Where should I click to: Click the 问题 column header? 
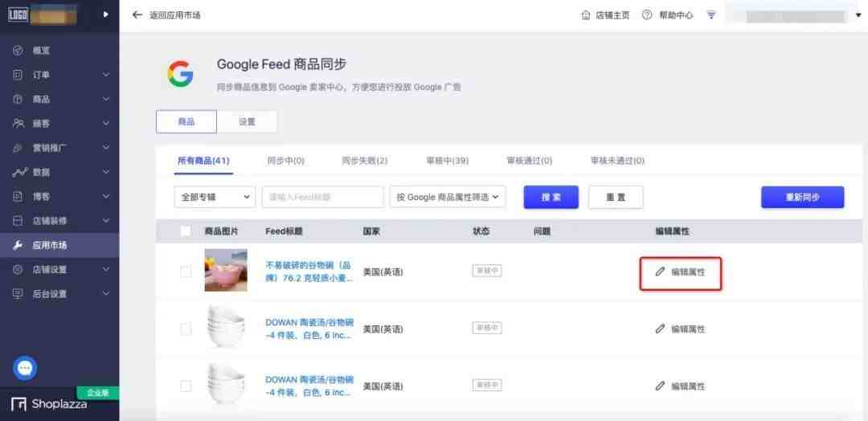(x=542, y=231)
